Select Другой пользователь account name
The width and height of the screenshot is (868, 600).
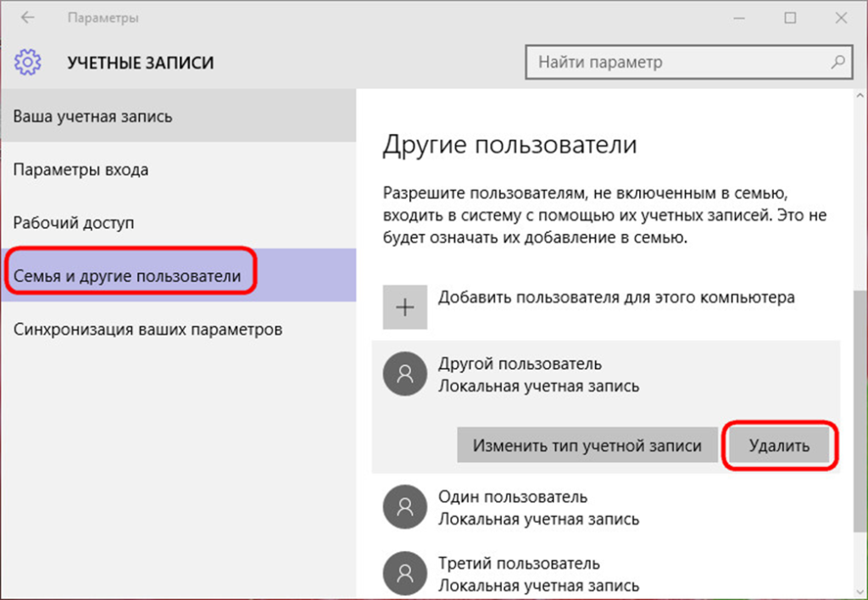[520, 364]
